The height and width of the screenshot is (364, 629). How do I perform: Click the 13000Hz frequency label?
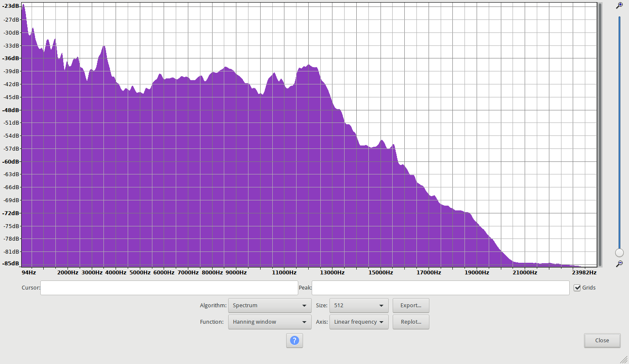click(332, 272)
